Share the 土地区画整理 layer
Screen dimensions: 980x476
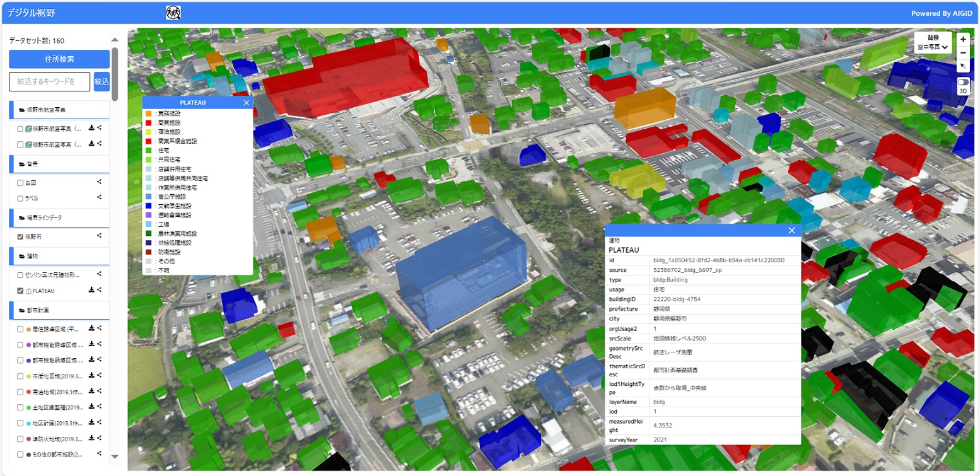[x=100, y=407]
